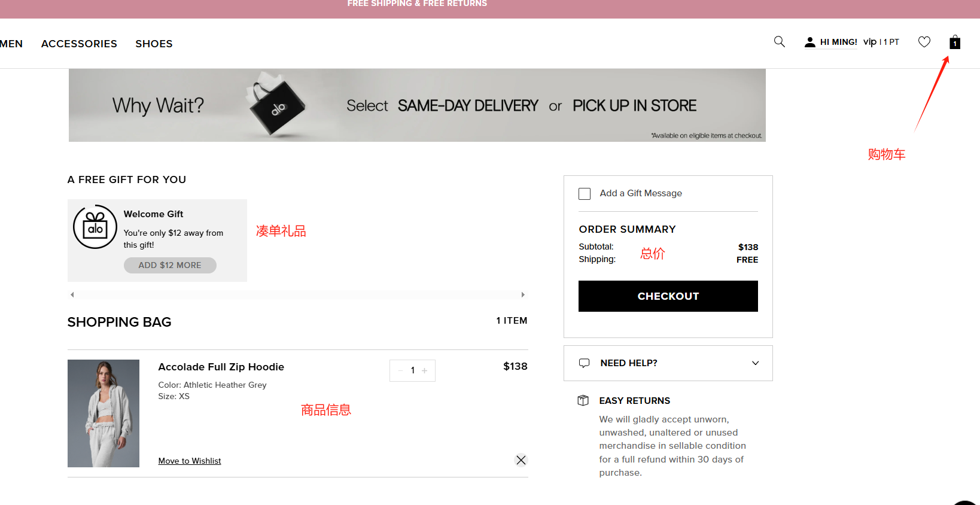The height and width of the screenshot is (505, 980).
Task: Remove the Accolade hoodie with X
Action: tap(521, 460)
